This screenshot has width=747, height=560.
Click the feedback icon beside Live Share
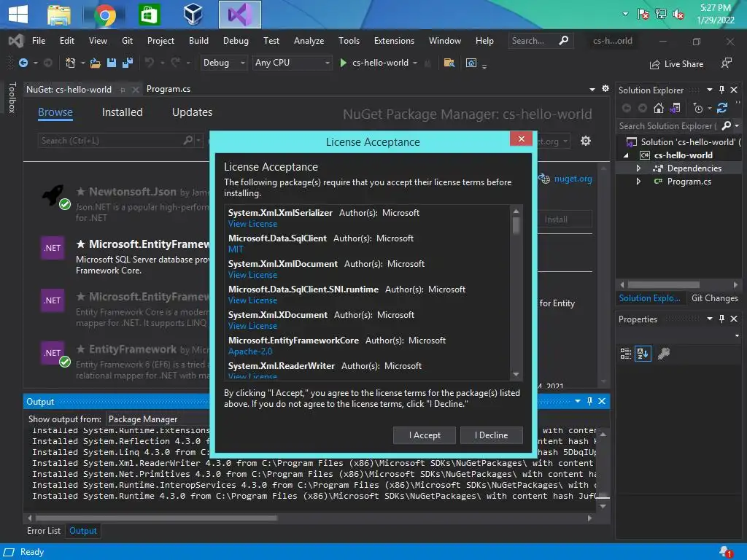pos(726,63)
